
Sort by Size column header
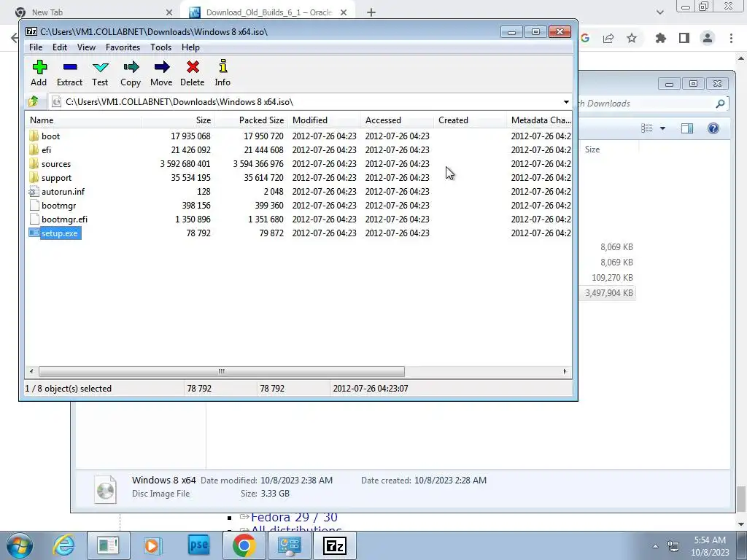pos(179,120)
